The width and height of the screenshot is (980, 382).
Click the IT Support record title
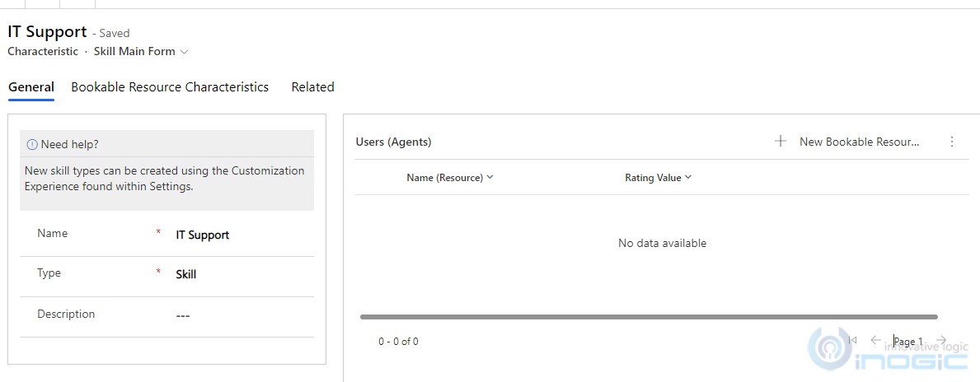coord(48,32)
